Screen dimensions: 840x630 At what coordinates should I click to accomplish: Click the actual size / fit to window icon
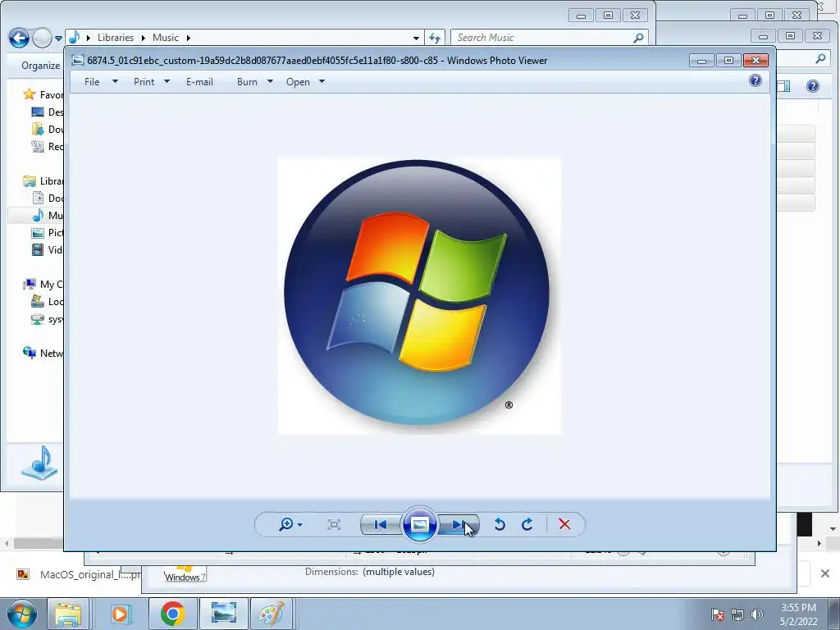click(334, 524)
